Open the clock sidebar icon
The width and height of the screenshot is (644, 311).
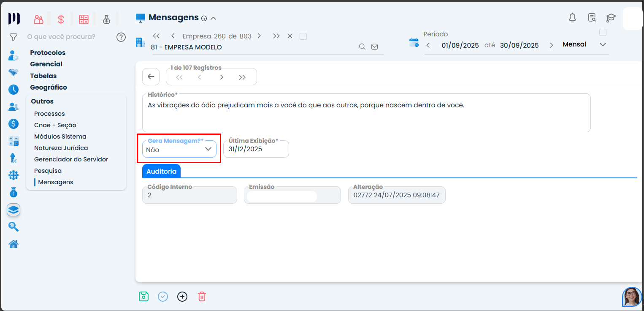click(14, 90)
